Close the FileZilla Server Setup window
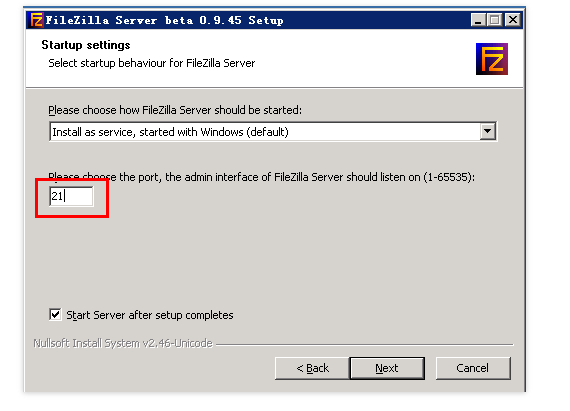Viewport: 570px width, 411px height. pyautogui.click(x=513, y=20)
